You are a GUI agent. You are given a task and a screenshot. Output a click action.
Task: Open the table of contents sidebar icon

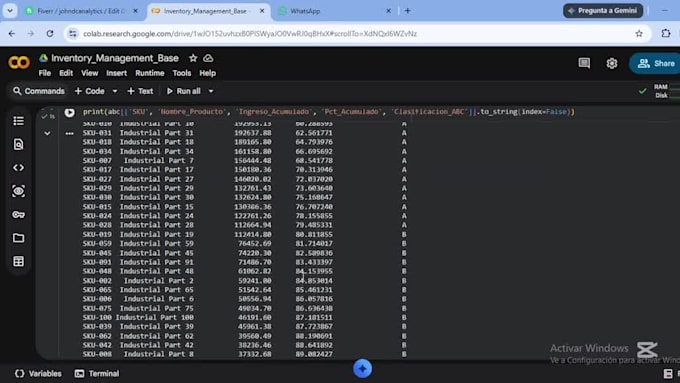(x=18, y=121)
